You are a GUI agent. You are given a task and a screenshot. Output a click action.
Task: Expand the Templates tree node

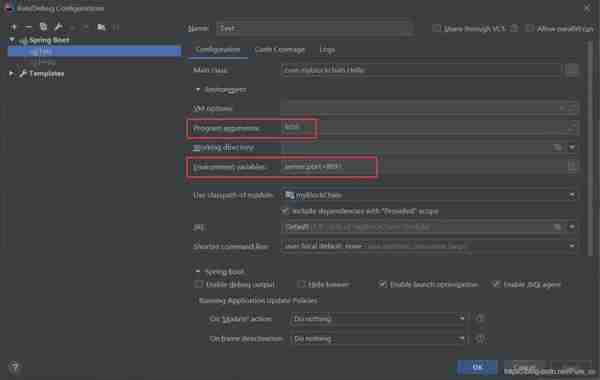coord(11,73)
